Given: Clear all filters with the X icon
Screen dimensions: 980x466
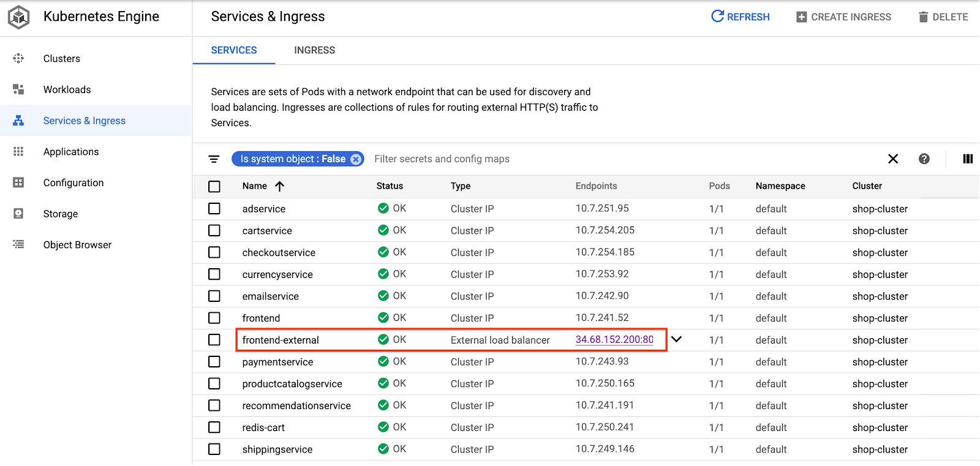Looking at the screenshot, I should coord(893,159).
